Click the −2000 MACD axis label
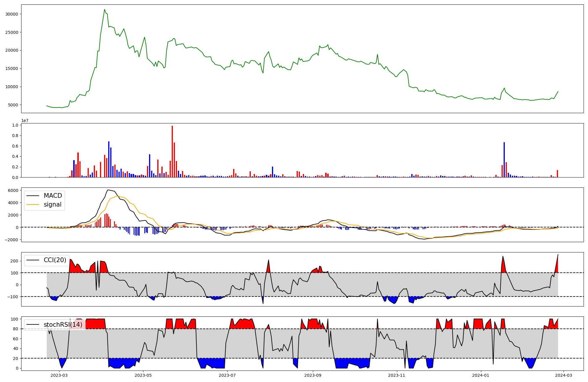 click(x=11, y=240)
